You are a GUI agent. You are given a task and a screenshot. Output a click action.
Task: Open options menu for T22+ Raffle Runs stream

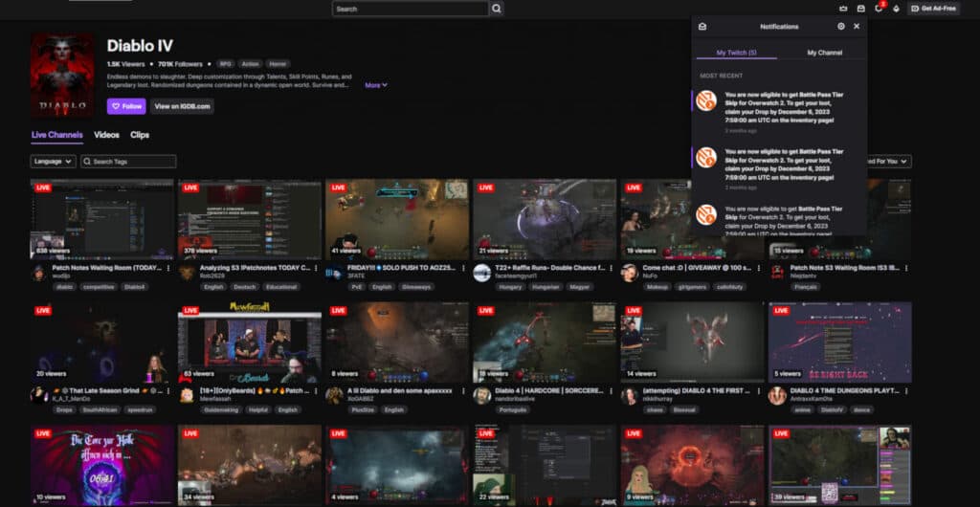pyautogui.click(x=611, y=268)
